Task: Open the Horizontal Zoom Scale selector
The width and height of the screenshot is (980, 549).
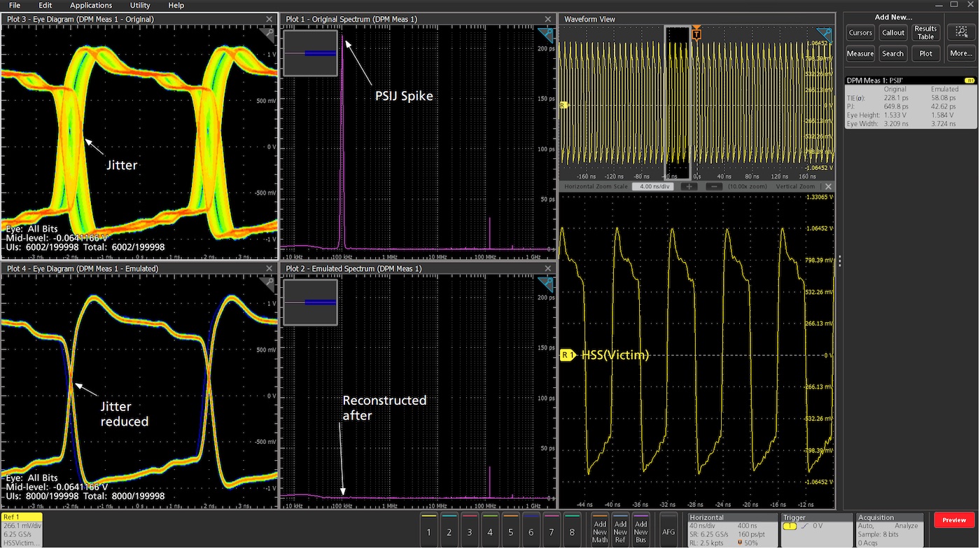Action: (653, 186)
